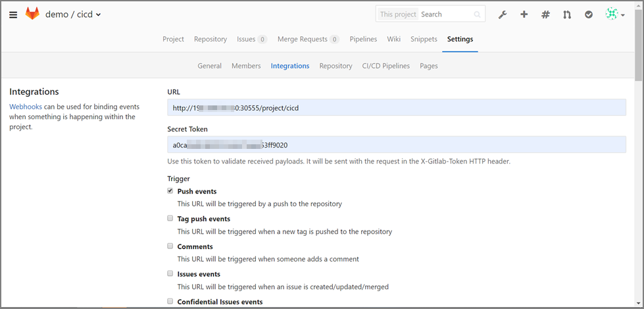644x309 pixels.
Task: Open Issues via the hash icon
Action: pos(545,14)
